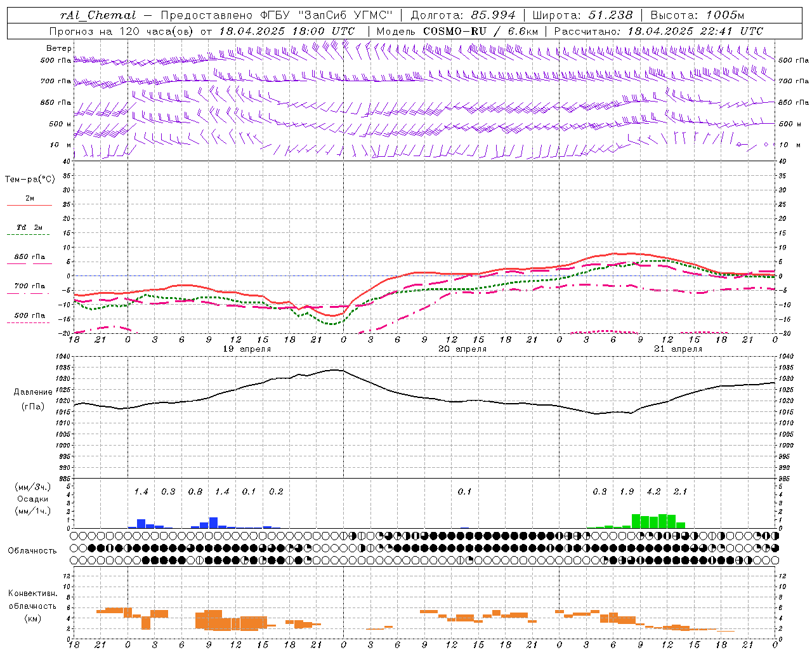812x650 pixels.
Task: Click the Давление pressure panel label
Action: pyautogui.click(x=32, y=392)
